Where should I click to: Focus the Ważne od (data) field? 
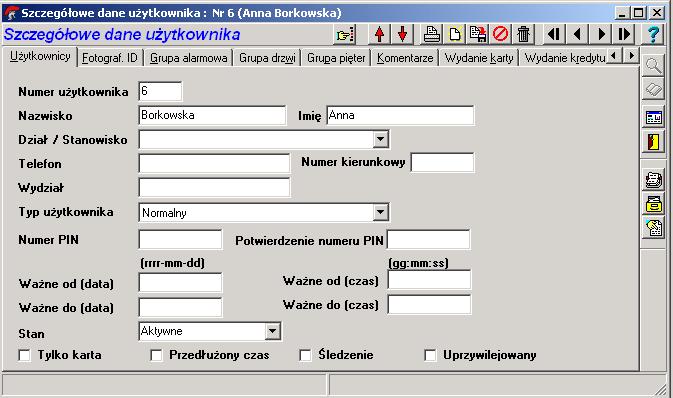[x=180, y=283]
